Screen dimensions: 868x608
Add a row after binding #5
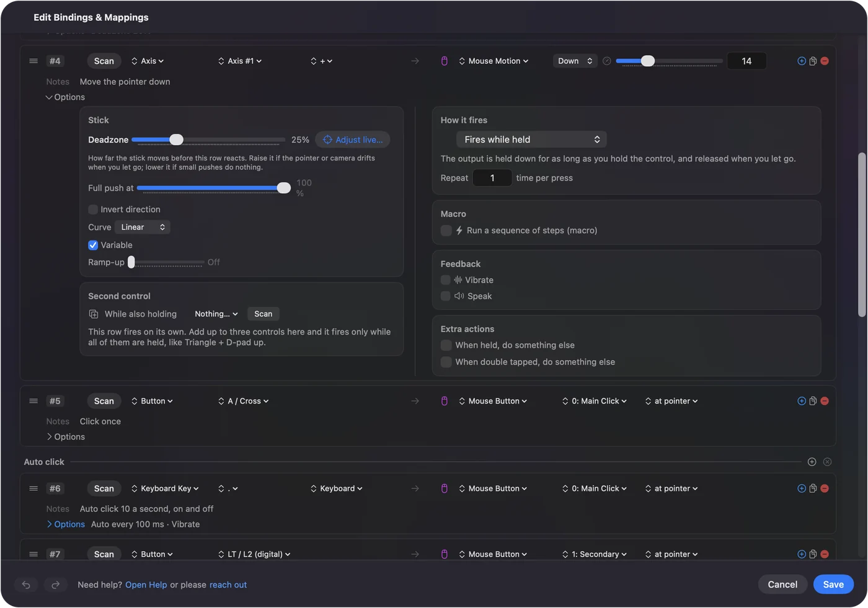pyautogui.click(x=802, y=401)
